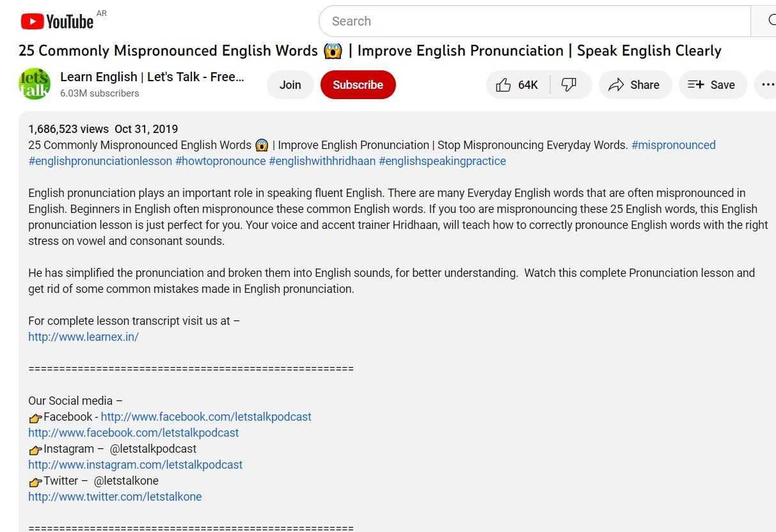
Task: Open the #mispronounced hashtag
Action: click(674, 145)
